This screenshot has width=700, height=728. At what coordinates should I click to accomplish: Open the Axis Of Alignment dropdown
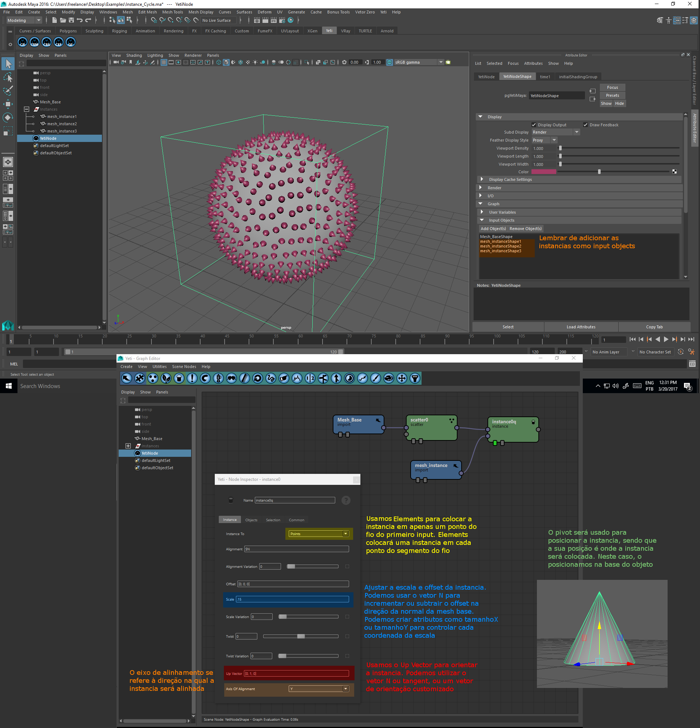(319, 689)
